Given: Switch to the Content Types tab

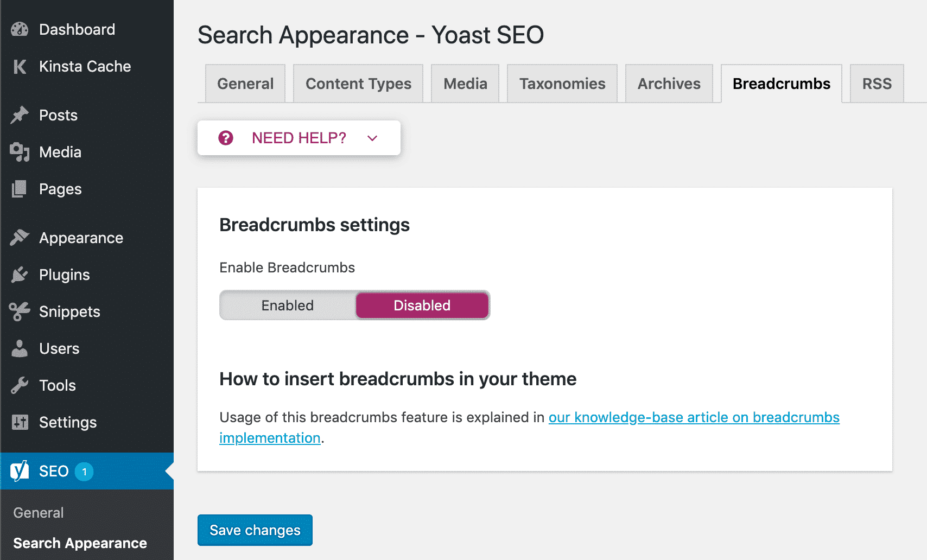Looking at the screenshot, I should point(358,84).
